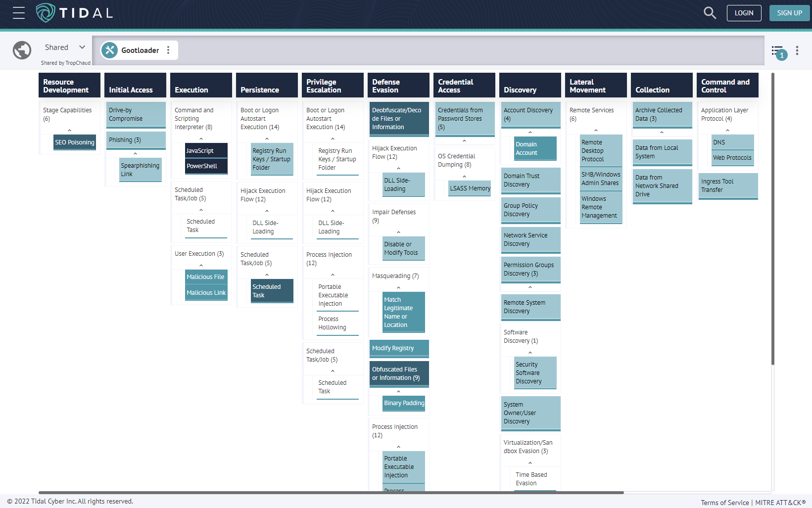The image size is (812, 508).
Task: Select Data from Network Shared Drive
Action: pos(663,186)
